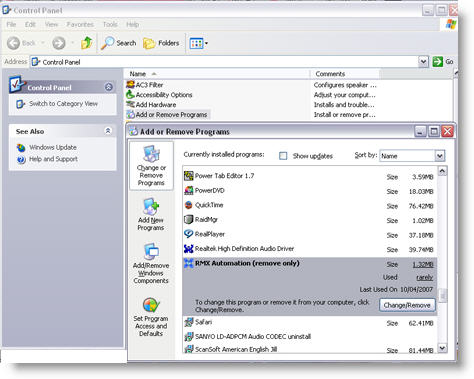Click the Safari 62.41MB size value
Viewport: 474px width, 379px height.
coord(421,323)
